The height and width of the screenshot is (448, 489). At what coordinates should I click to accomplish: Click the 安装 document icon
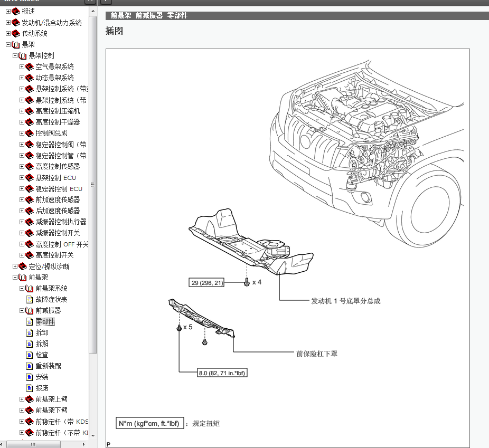(30, 377)
